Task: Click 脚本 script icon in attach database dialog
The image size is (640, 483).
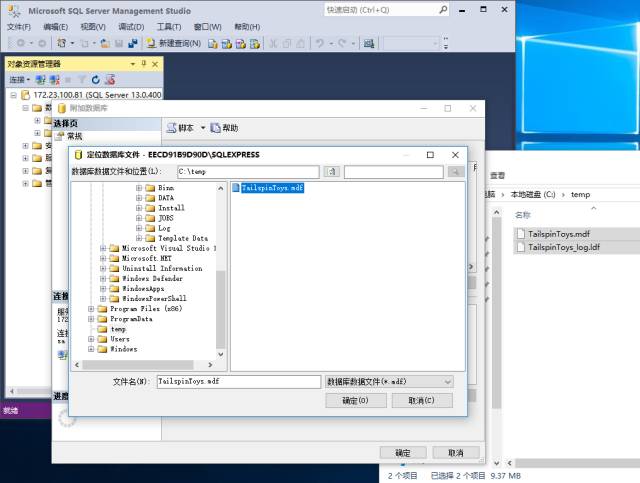Action: (171, 128)
